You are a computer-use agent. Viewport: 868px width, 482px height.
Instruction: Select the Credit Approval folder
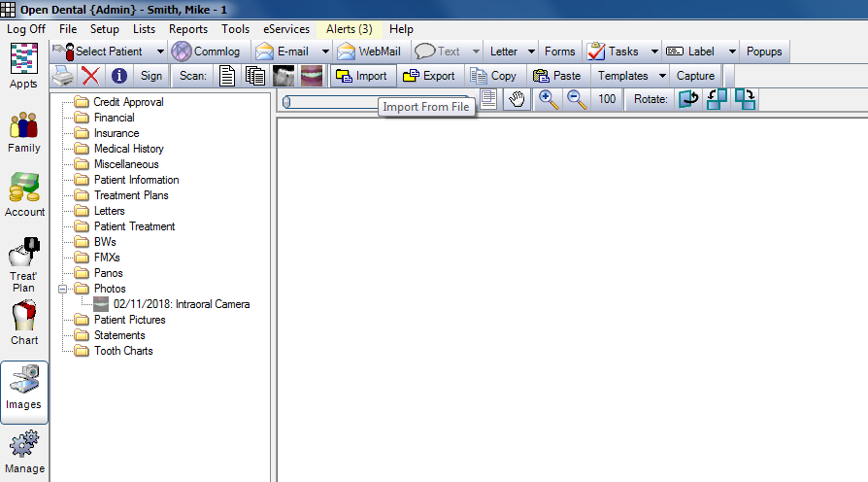(128, 102)
